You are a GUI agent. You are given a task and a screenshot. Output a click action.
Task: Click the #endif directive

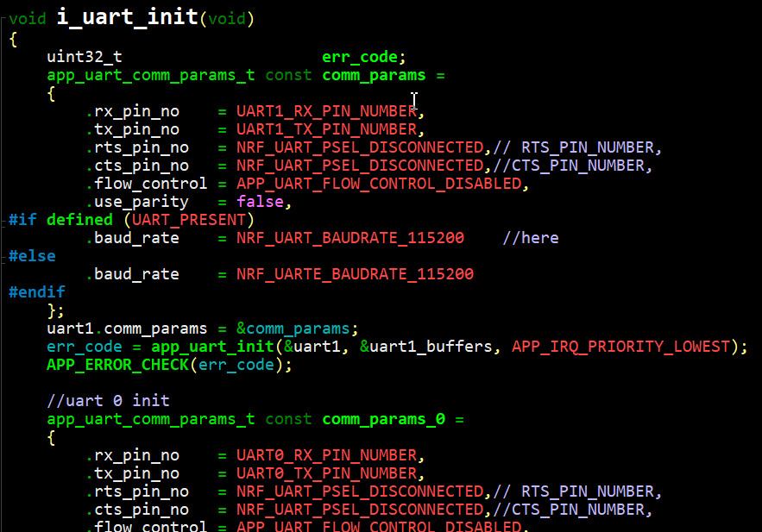coord(36,291)
